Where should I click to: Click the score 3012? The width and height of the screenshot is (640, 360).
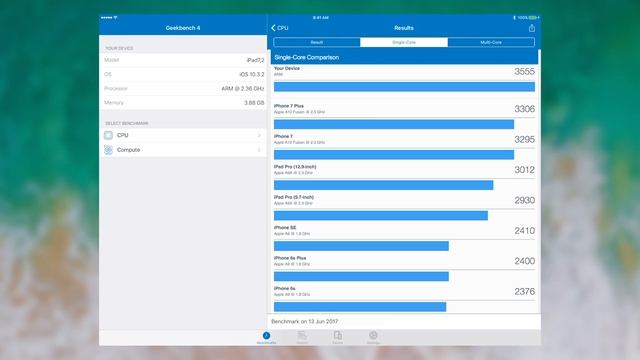coord(524,170)
